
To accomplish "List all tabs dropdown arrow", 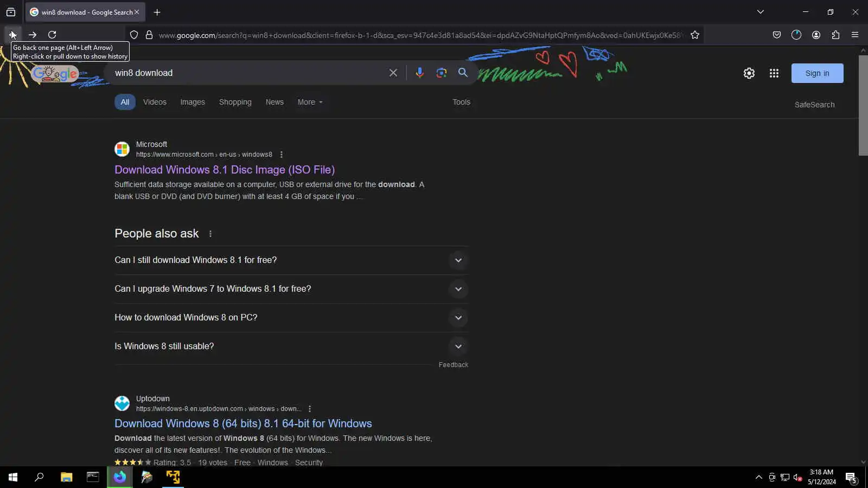I will click(761, 12).
